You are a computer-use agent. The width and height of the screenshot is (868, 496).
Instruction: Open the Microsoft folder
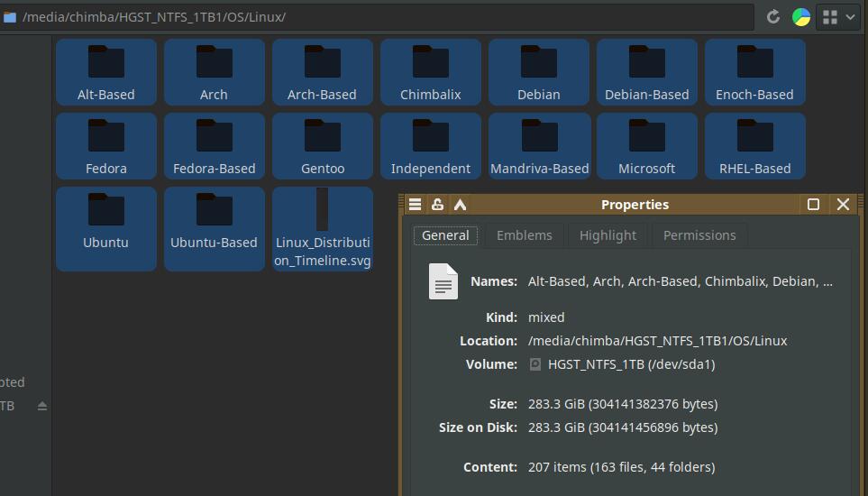[646, 146]
